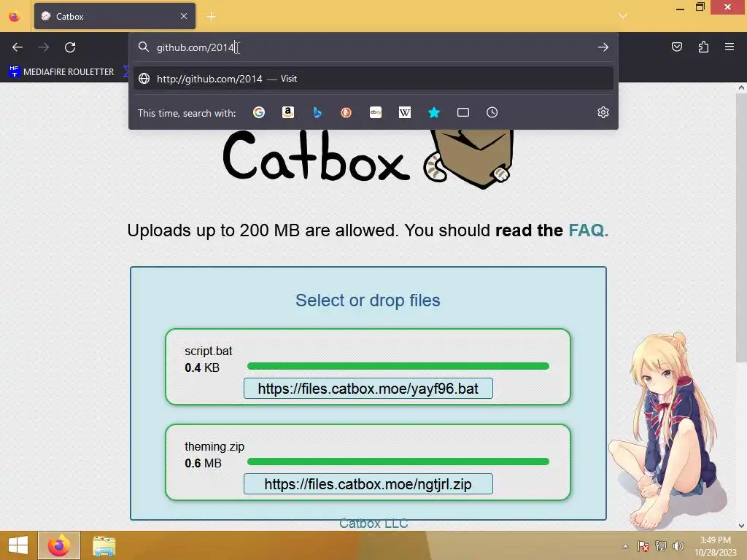The width and height of the screenshot is (747, 560).
Task: Search this time with Wikipedia
Action: 404,112
